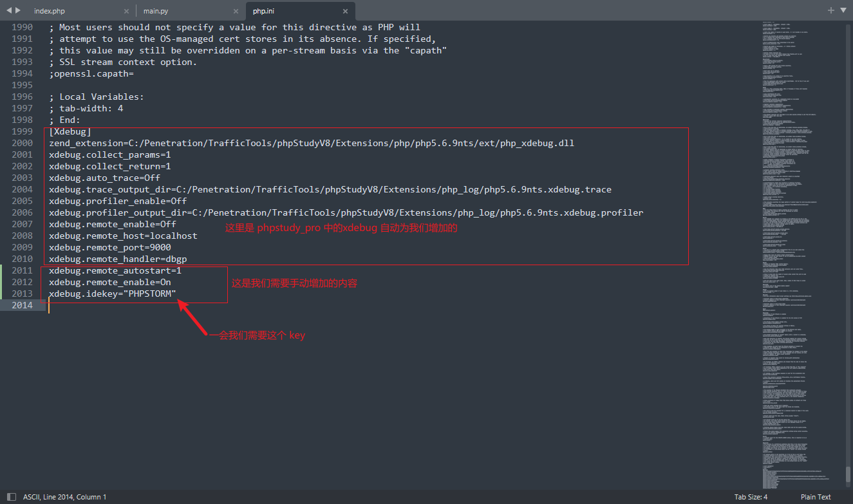Click the "; SSL stream context option." comment
Image resolution: width=853 pixels, height=504 pixels.
[123, 62]
